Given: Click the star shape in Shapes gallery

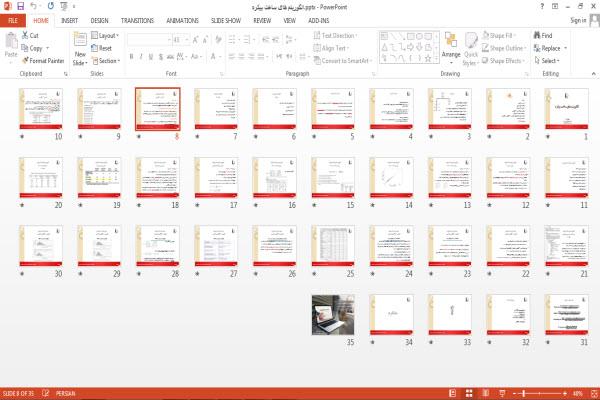Looking at the screenshot, I should [x=428, y=58].
